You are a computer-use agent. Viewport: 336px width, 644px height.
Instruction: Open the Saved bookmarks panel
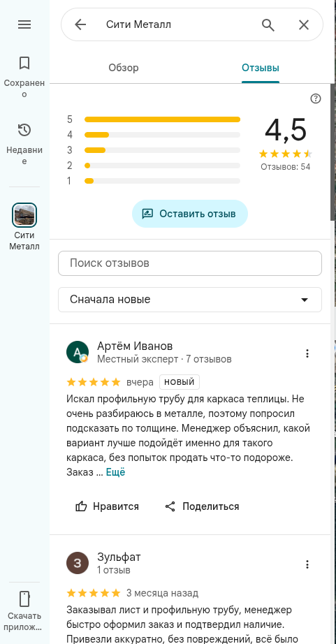coord(24,77)
